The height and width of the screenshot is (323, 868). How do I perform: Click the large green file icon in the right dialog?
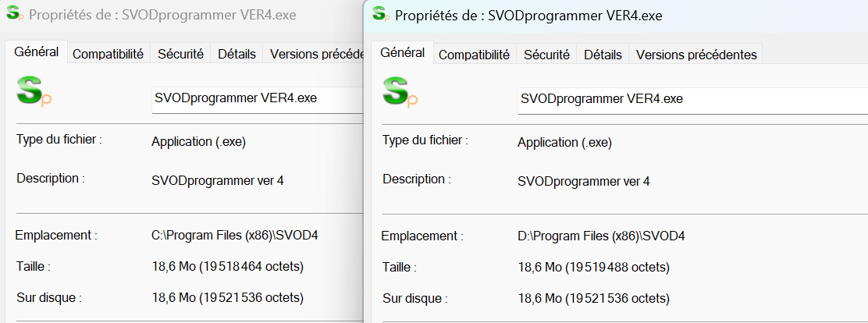[400, 92]
